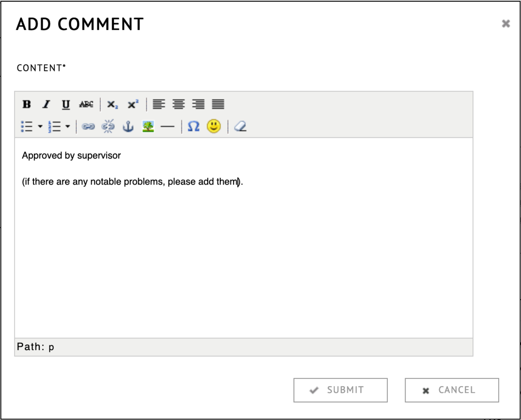521x420 pixels.
Task: Apply italic formatting to text
Action: (x=46, y=104)
